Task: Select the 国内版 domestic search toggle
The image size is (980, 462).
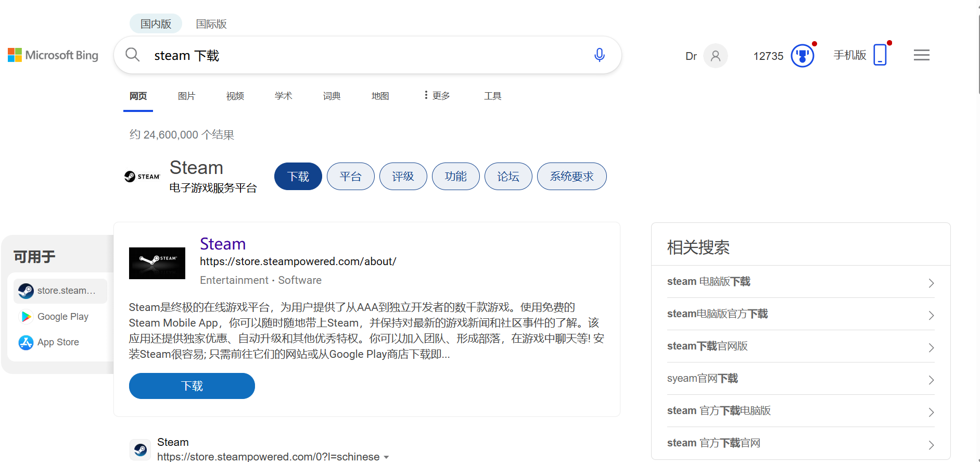Action: [156, 24]
